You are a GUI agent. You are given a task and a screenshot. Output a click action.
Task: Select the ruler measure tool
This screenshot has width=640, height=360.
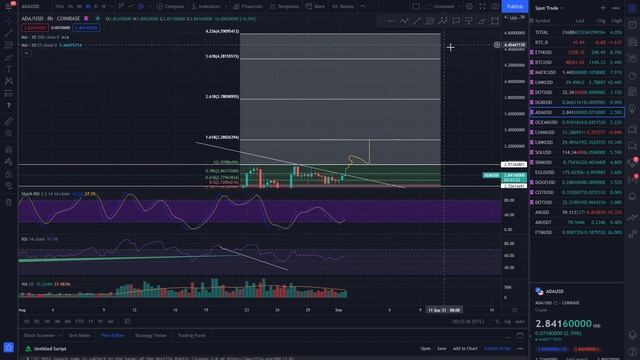tap(8, 121)
